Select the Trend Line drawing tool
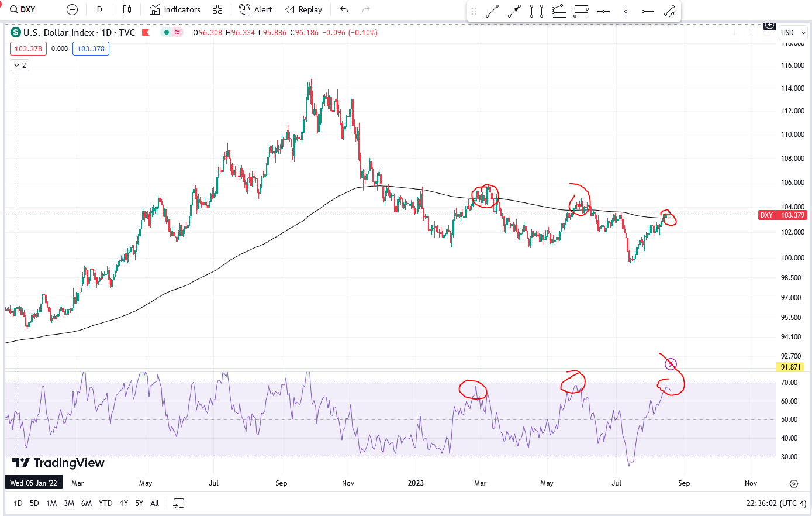 click(x=492, y=11)
